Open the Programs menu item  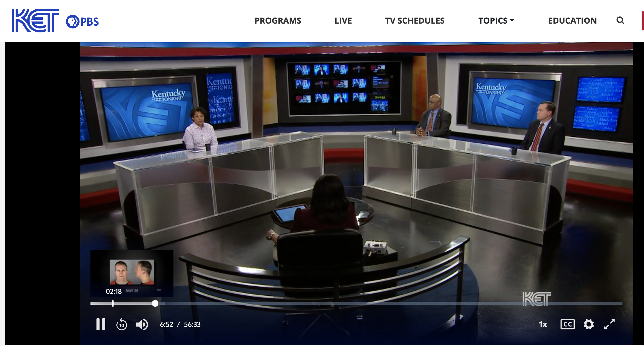[x=278, y=20]
